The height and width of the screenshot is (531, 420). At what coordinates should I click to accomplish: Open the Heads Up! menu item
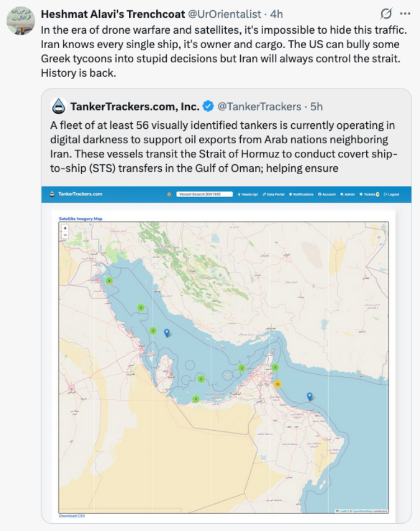click(248, 194)
